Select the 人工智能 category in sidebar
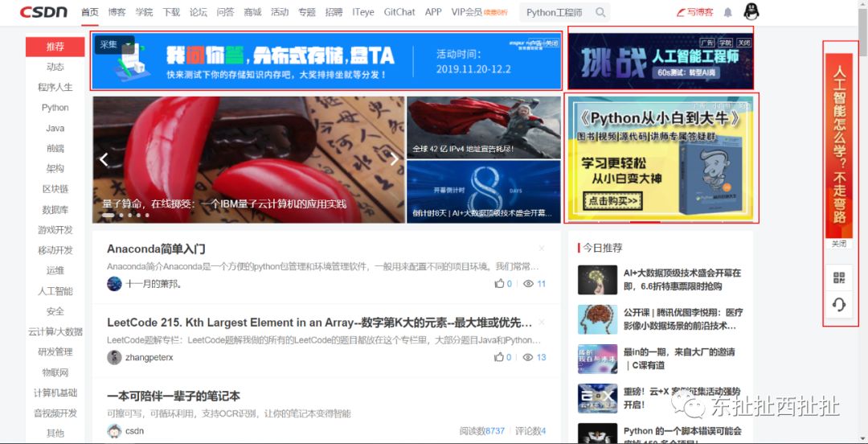Viewport: 868px width, 444px height. pos(55,291)
